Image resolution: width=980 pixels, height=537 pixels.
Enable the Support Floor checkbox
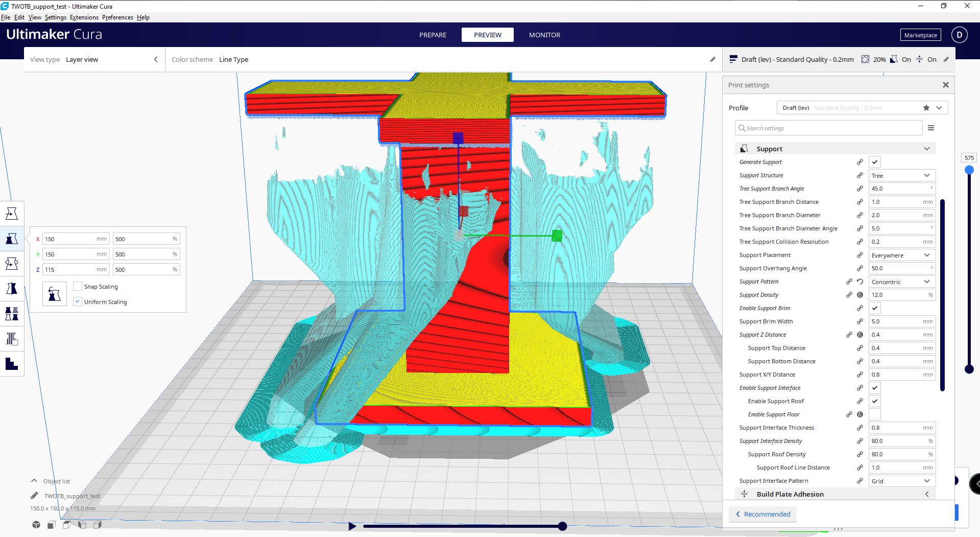point(875,414)
